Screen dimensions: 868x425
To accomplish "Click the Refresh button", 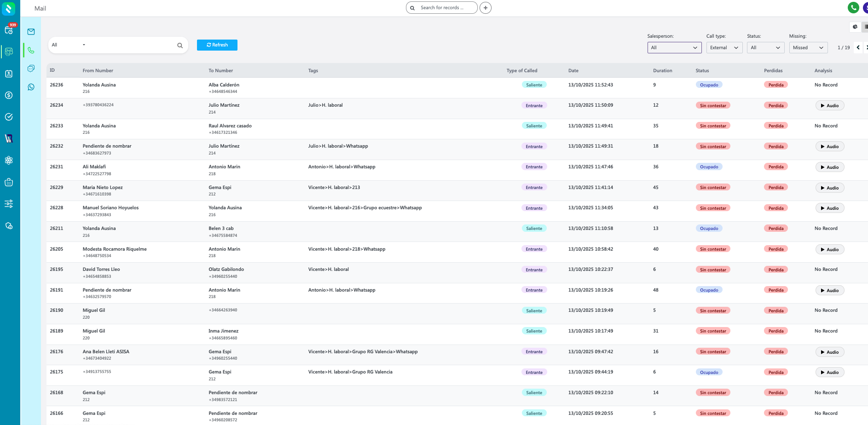I will 217,45.
